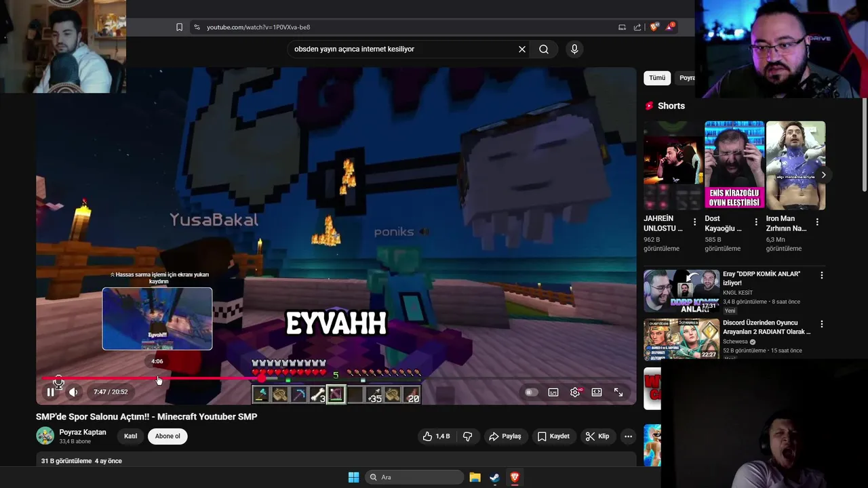Click the browser share page icon
Viewport: 868px width, 488px height.
pos(637,27)
